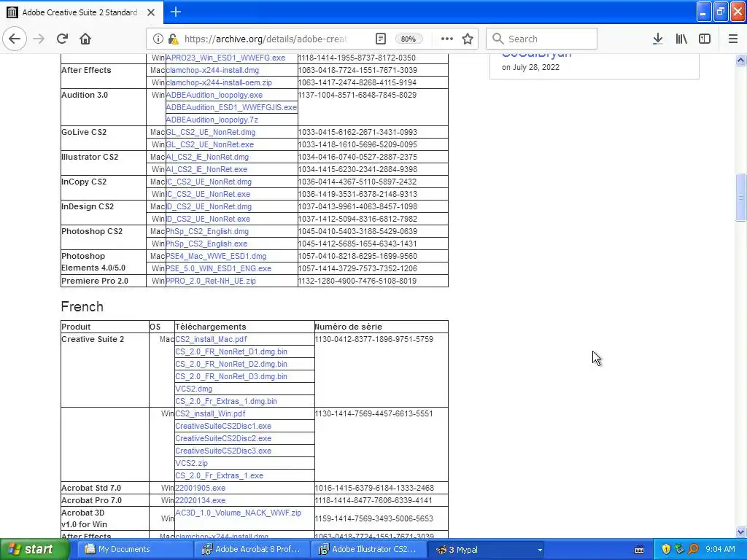Viewport: 747px width, 560px height.
Task: Click the scrollbar down arrow
Action: [x=740, y=532]
